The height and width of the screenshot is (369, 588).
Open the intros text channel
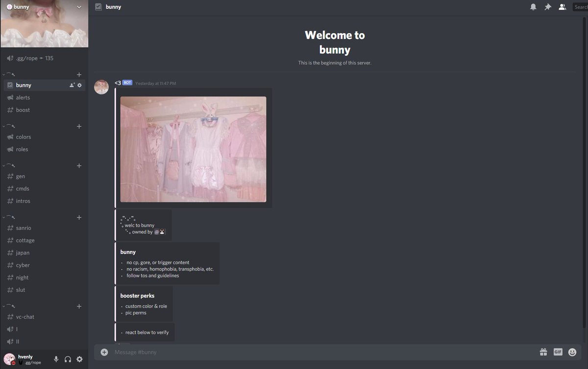tap(44, 201)
